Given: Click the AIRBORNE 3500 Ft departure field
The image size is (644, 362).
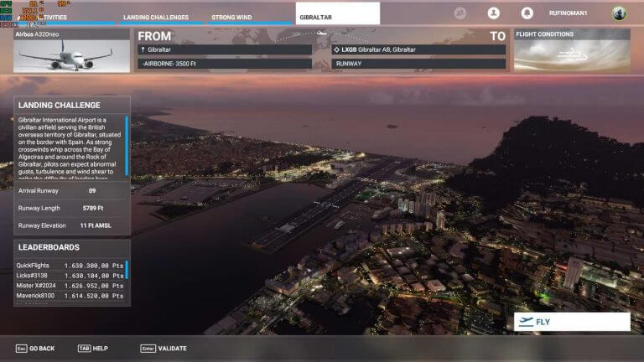Looking at the screenshot, I should pos(225,64).
